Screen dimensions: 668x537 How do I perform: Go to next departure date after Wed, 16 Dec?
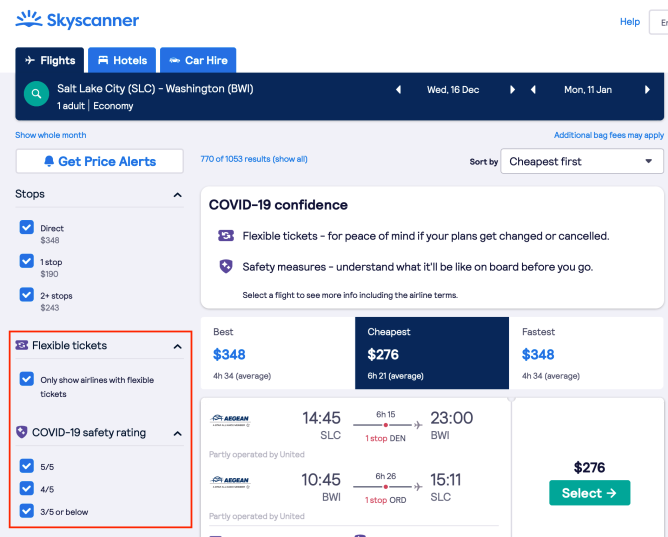click(x=513, y=89)
